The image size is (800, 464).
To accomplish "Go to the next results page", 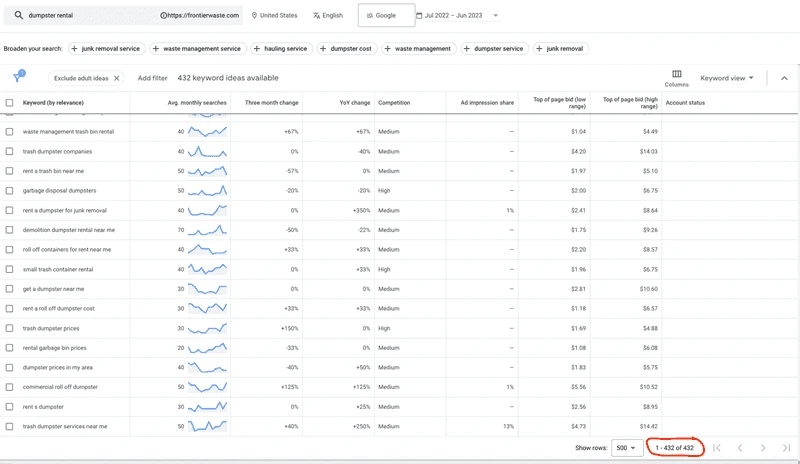I will [x=762, y=448].
